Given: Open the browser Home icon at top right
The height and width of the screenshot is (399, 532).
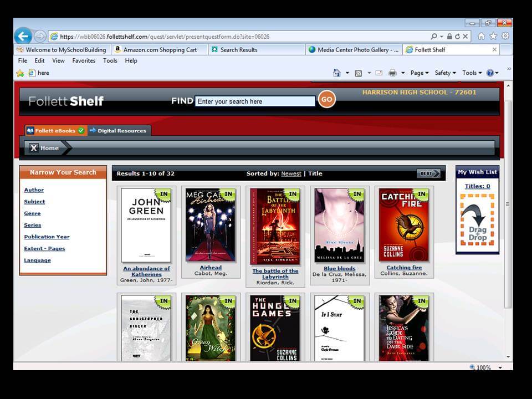Looking at the screenshot, I should pyautogui.click(x=481, y=36).
